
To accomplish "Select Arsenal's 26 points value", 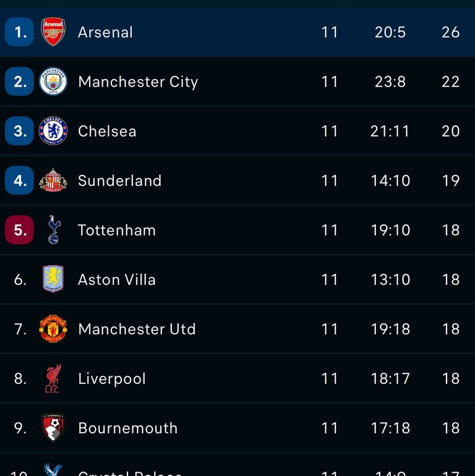I will click(450, 32).
